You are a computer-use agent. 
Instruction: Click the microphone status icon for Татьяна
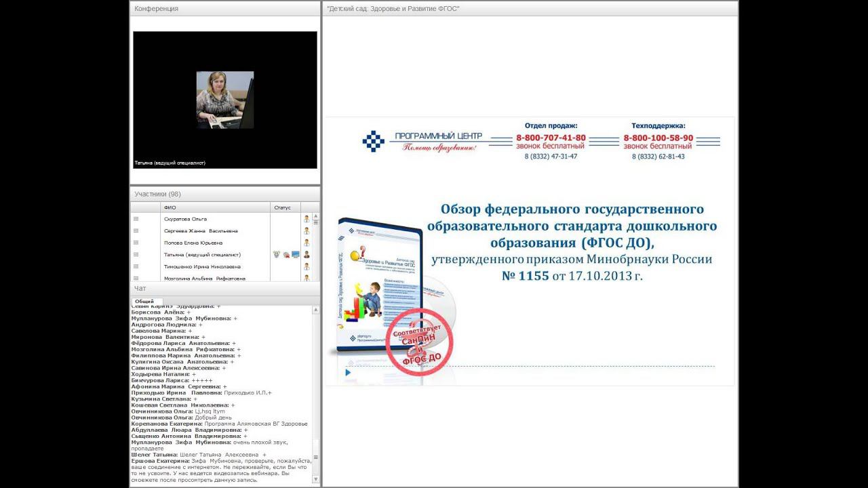[x=277, y=255]
